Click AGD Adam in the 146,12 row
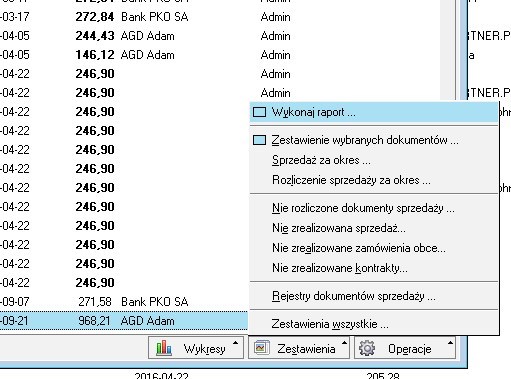This screenshot has height=379, width=511. [148, 55]
